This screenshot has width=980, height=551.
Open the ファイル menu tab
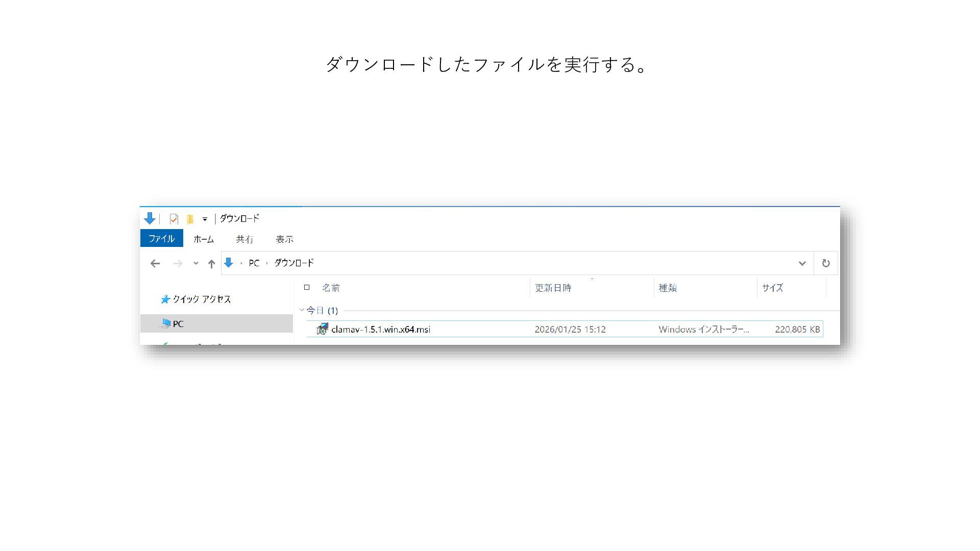click(161, 239)
